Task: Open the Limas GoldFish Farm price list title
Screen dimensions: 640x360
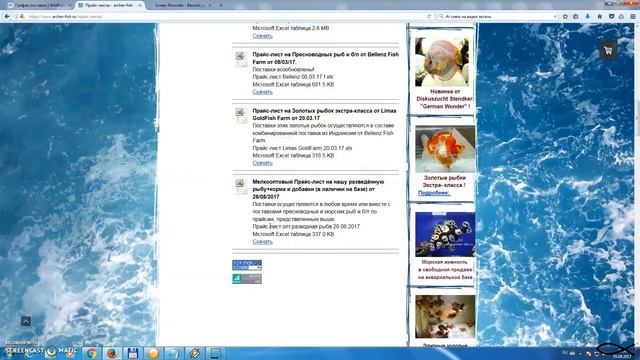Action: (324, 114)
